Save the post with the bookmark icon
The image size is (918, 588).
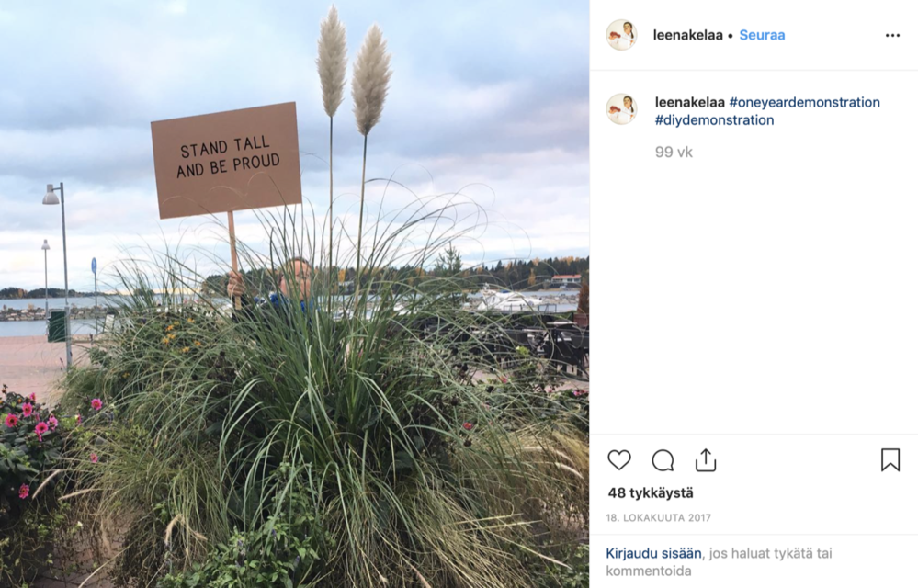click(x=890, y=460)
